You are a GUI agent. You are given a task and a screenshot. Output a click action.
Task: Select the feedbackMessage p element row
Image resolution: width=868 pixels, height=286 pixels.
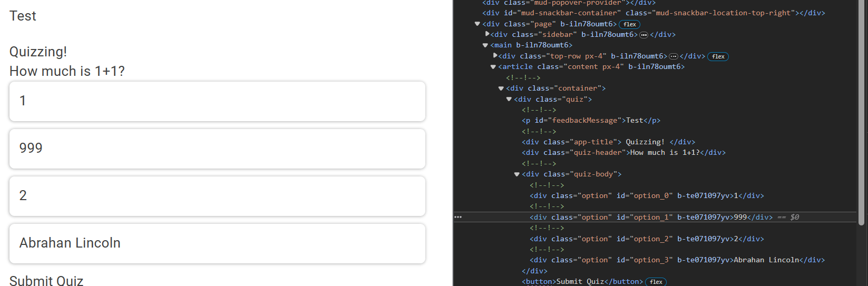(x=591, y=120)
